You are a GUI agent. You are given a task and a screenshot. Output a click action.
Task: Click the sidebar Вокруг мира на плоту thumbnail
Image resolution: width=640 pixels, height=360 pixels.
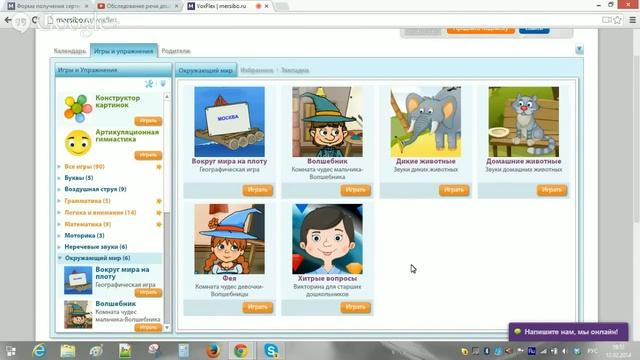pyautogui.click(x=78, y=280)
